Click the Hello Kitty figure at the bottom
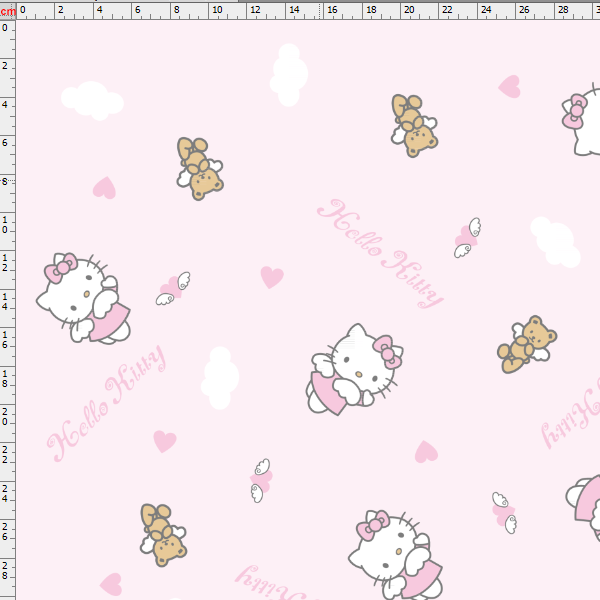 (395, 554)
